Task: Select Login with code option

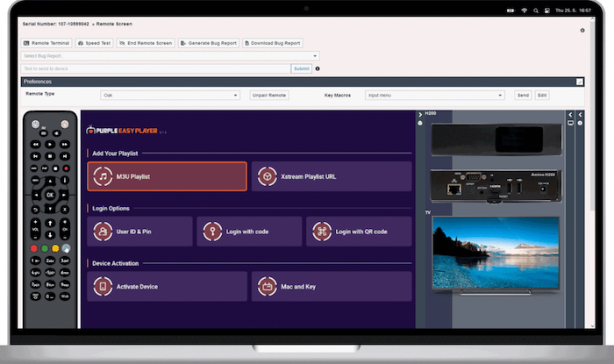Action: coord(249,232)
